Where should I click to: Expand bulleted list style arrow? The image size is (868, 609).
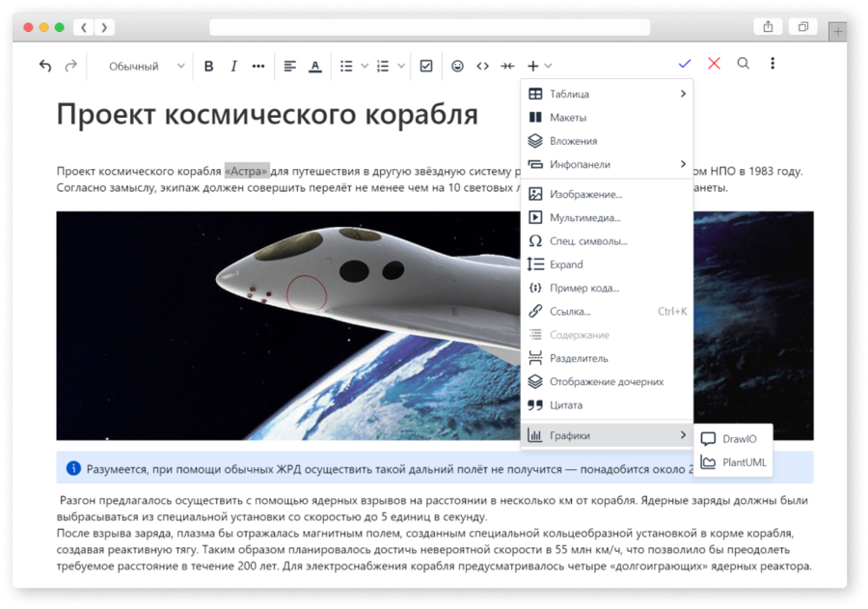coord(365,66)
